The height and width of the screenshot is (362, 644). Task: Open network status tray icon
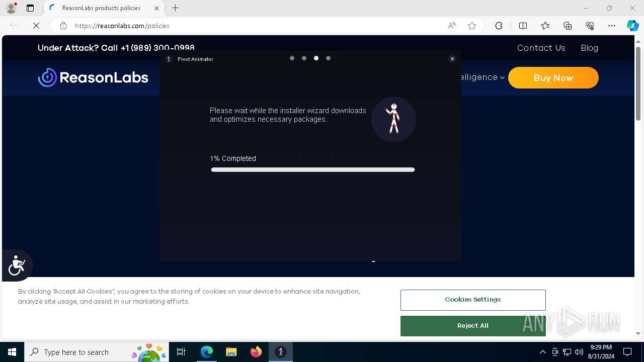tap(567, 352)
